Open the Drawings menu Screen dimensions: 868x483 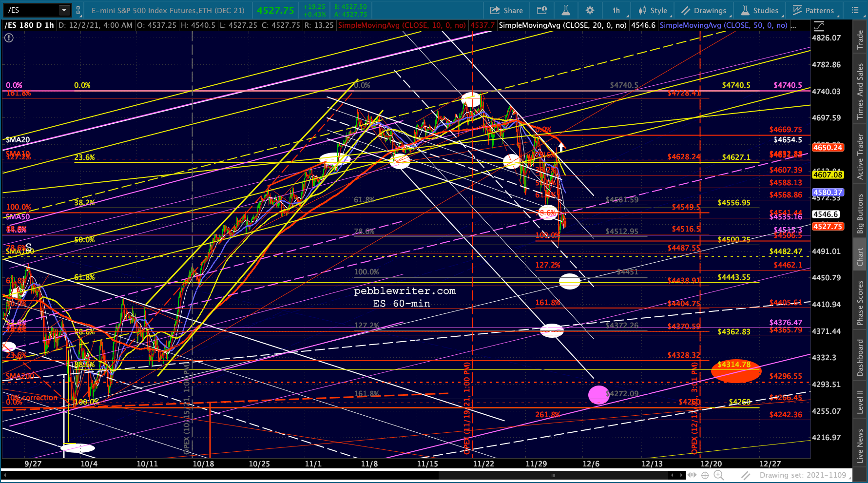pyautogui.click(x=704, y=10)
